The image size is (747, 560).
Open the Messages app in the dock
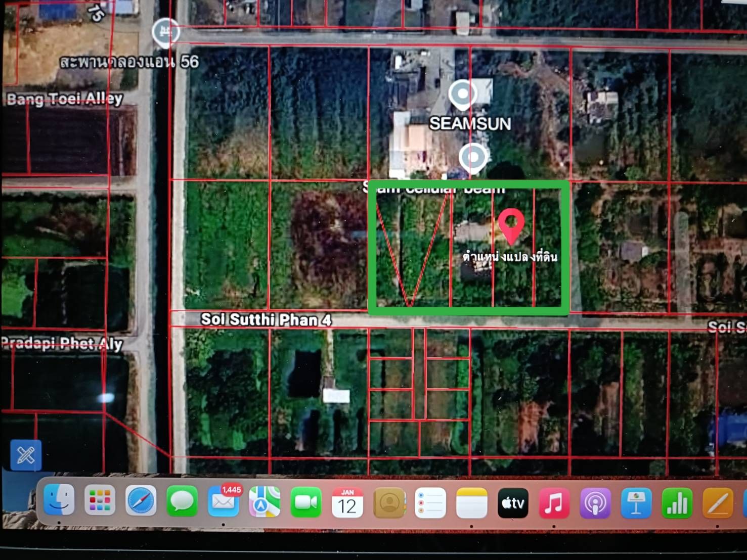click(182, 501)
